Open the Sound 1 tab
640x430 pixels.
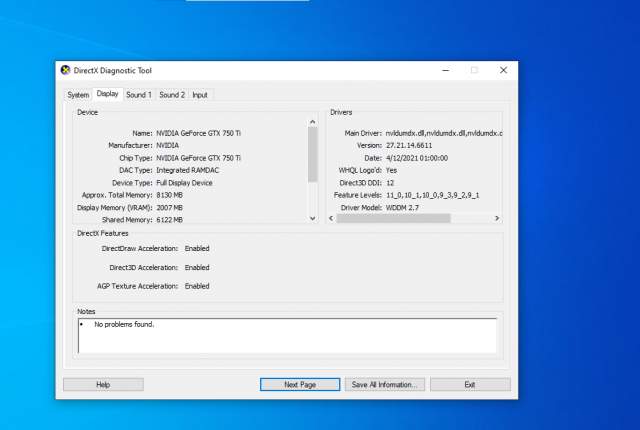coord(139,95)
